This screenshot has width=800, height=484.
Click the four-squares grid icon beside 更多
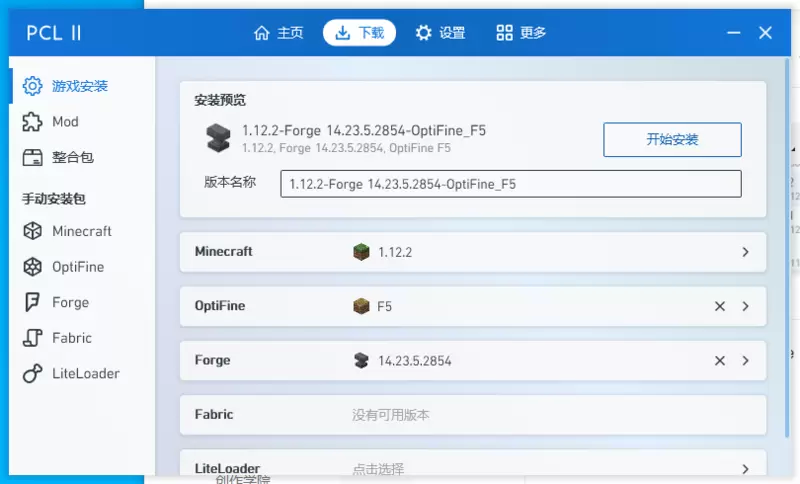504,33
